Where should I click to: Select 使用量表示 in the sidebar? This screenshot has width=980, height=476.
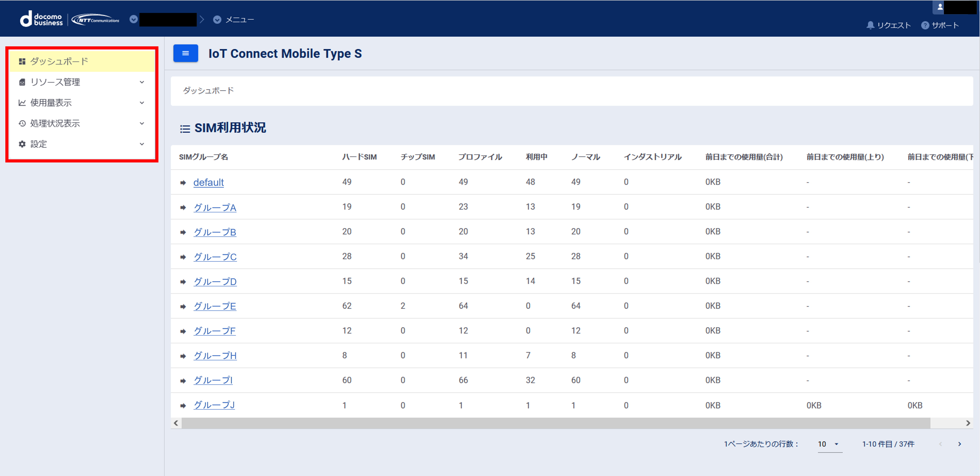point(82,103)
